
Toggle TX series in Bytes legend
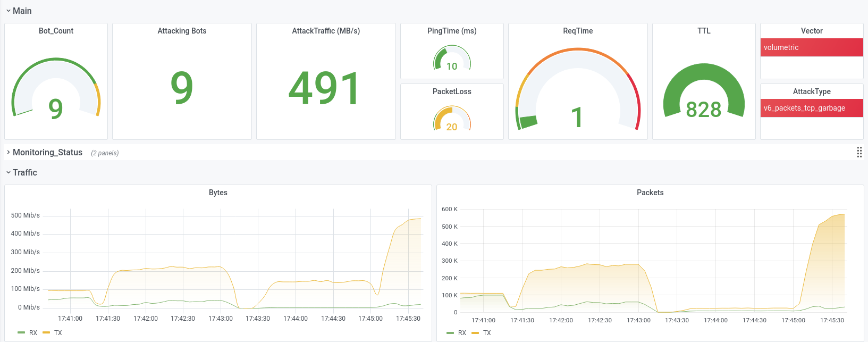coord(58,333)
